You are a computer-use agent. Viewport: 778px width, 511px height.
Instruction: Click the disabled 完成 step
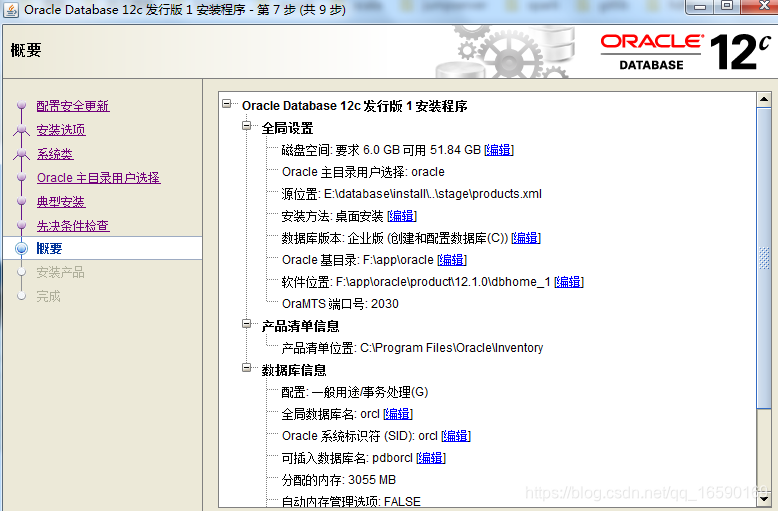pos(48,297)
